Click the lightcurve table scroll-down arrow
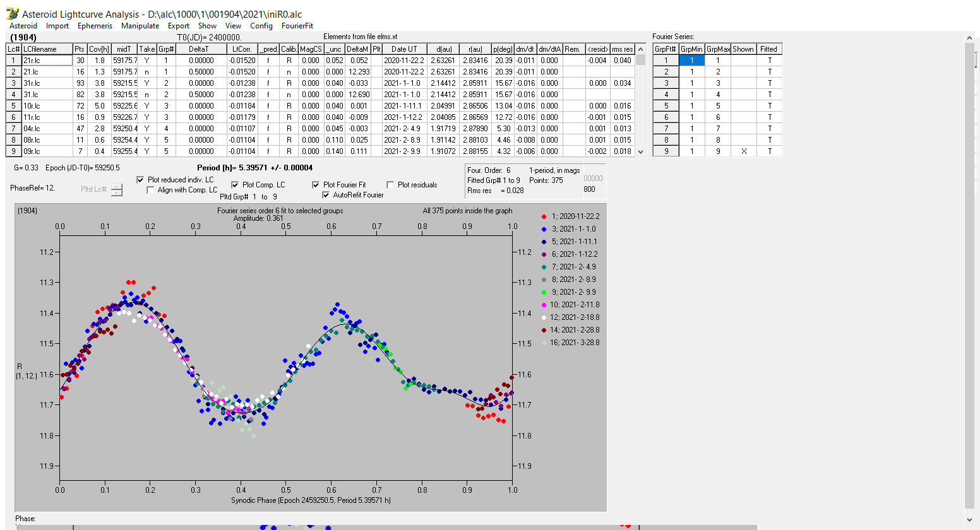Image resolution: width=980 pixels, height=530 pixels. point(641,151)
